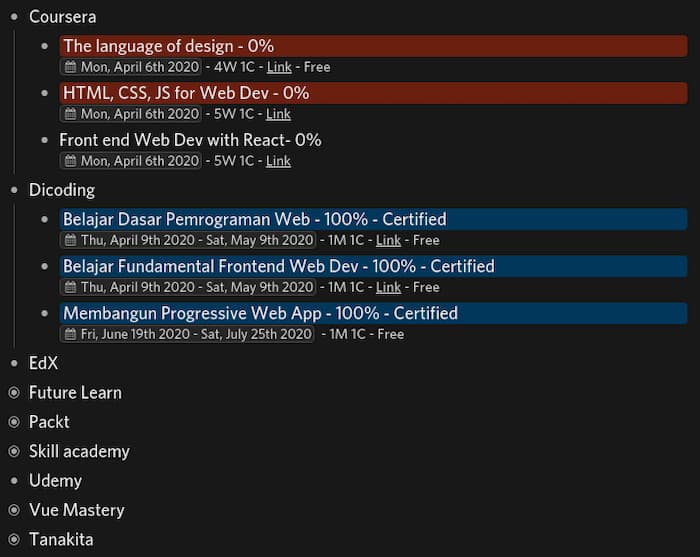Expand the collapsed Future Learn bullet
Image resolution: width=700 pixels, height=557 pixels.
(14, 393)
